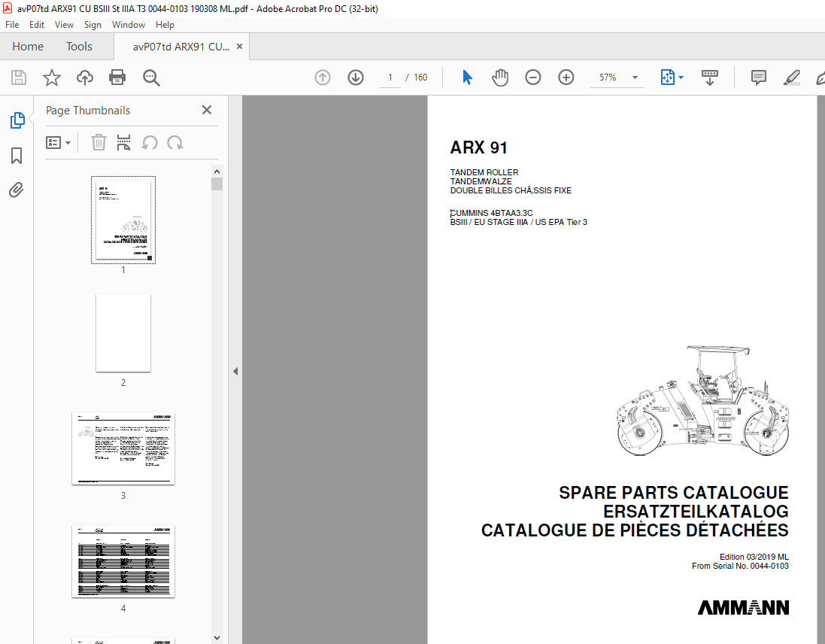
Task: Add document to starred with star icon
Action: pyautogui.click(x=52, y=78)
